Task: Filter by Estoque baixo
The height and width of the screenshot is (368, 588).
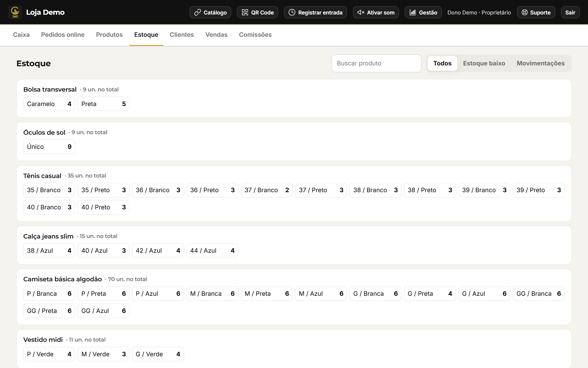Action: pyautogui.click(x=484, y=63)
